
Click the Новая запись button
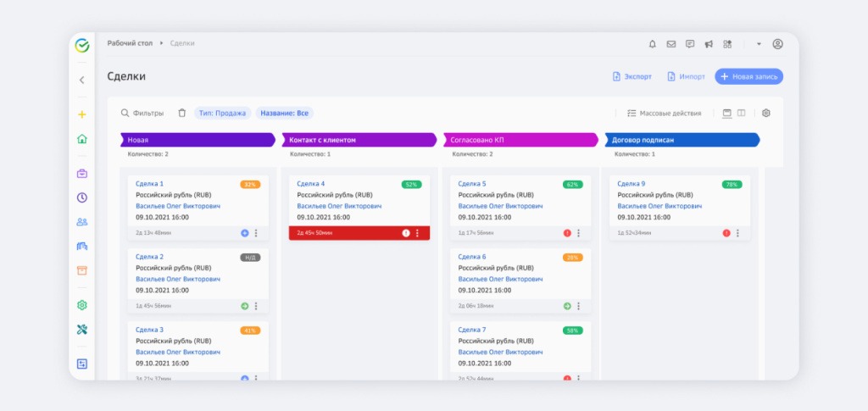pos(749,77)
